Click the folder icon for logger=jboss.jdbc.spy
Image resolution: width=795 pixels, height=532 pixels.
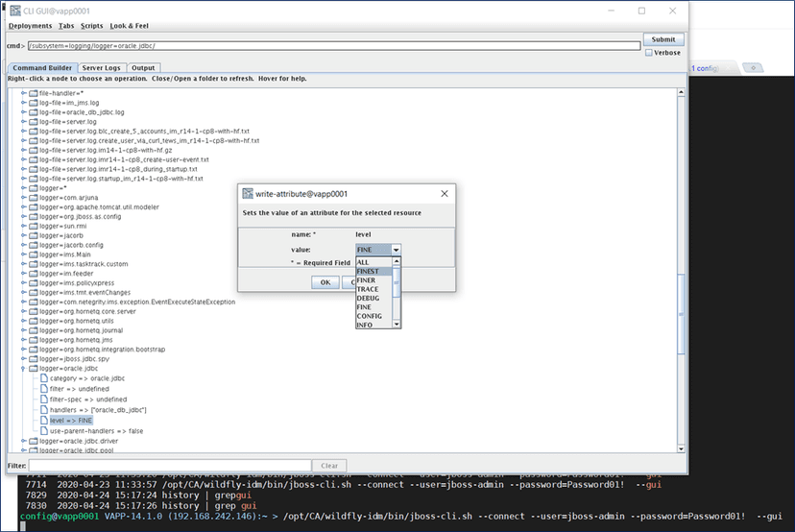tap(34, 358)
